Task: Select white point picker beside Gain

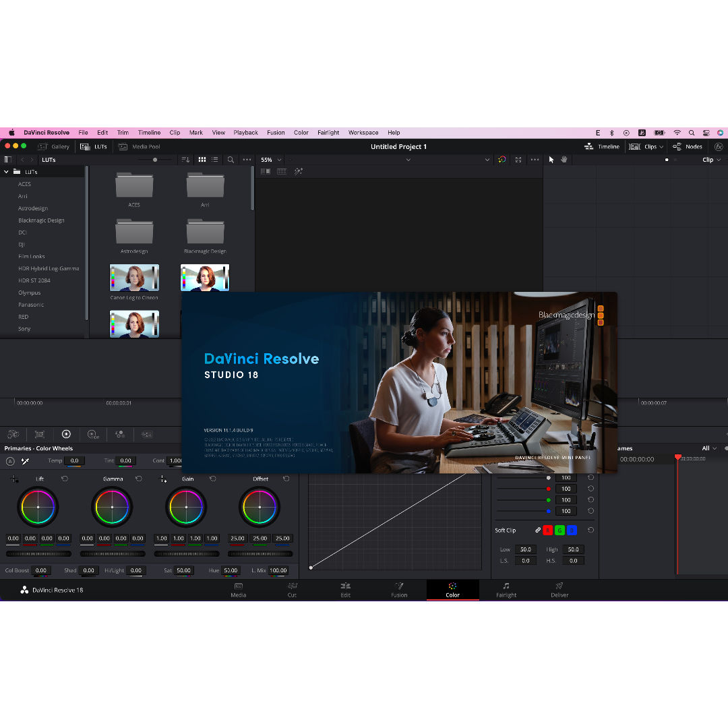Action: point(163,479)
